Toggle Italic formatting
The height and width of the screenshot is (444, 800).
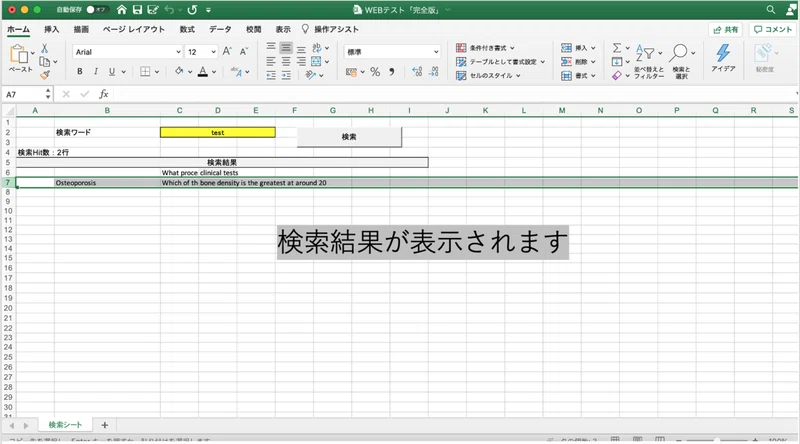[x=95, y=72]
